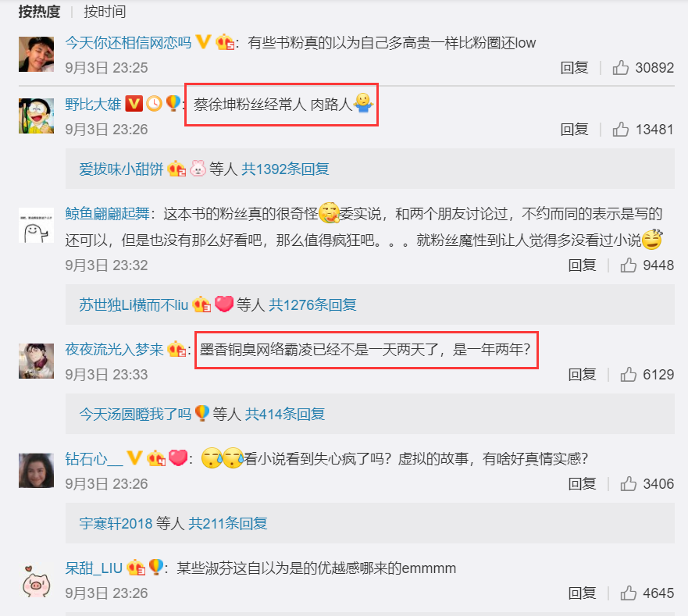The image size is (688, 616).
Task: Expand 共1392条回复 replies
Action: [x=285, y=169]
